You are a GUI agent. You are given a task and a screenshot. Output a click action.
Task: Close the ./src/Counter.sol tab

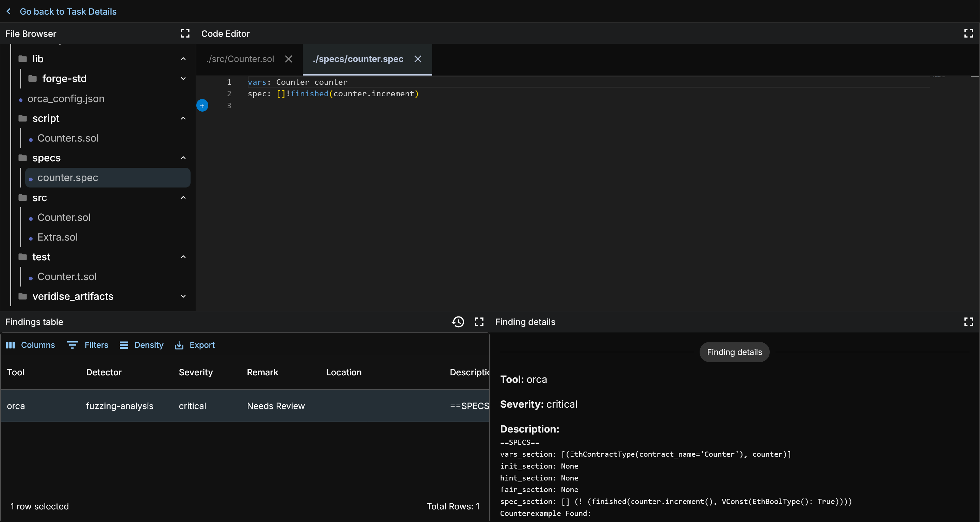[288, 59]
